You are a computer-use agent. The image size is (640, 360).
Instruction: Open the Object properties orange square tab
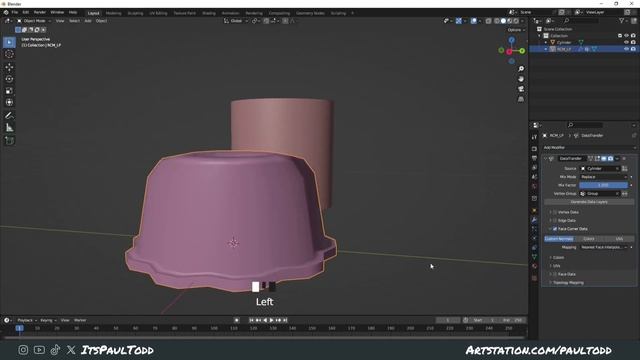pos(534,210)
